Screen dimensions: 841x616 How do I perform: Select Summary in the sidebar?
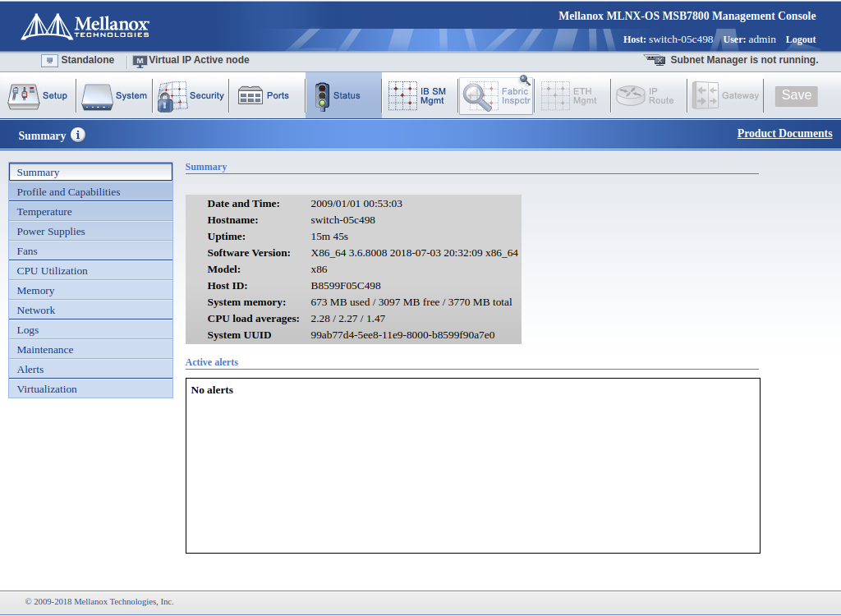coord(90,172)
